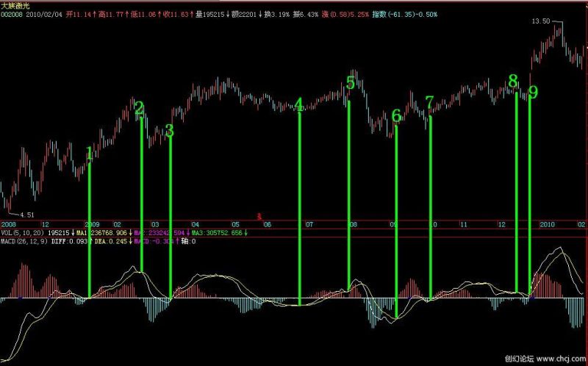Select the green number 8 marker
The height and width of the screenshot is (366, 588).
[513, 81]
